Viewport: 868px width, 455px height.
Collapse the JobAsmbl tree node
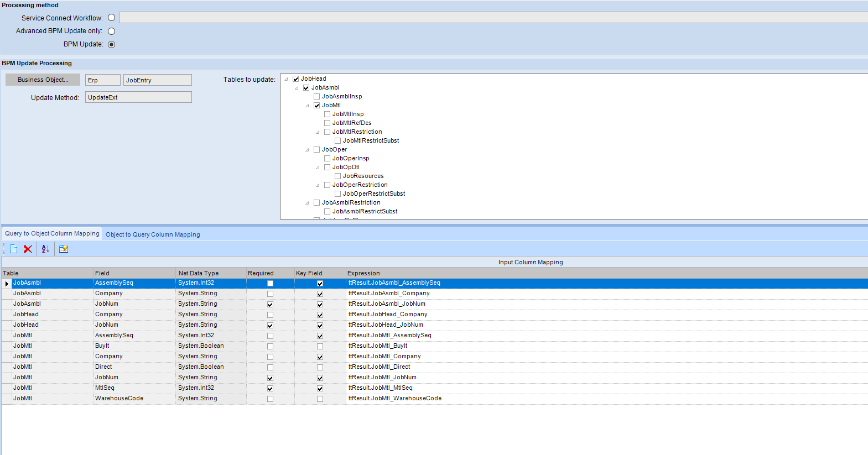pyautogui.click(x=297, y=88)
